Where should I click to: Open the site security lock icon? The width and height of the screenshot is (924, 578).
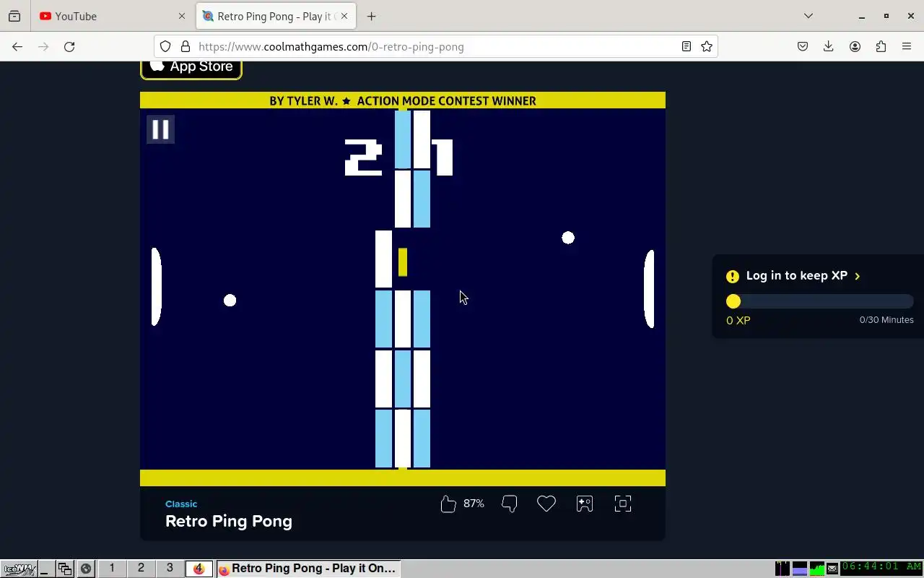tap(186, 46)
